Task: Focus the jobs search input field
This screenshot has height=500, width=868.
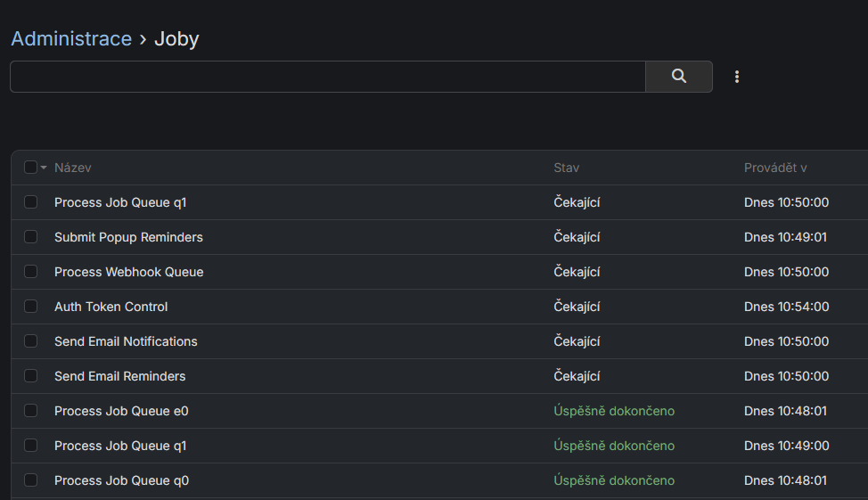Action: click(x=327, y=77)
